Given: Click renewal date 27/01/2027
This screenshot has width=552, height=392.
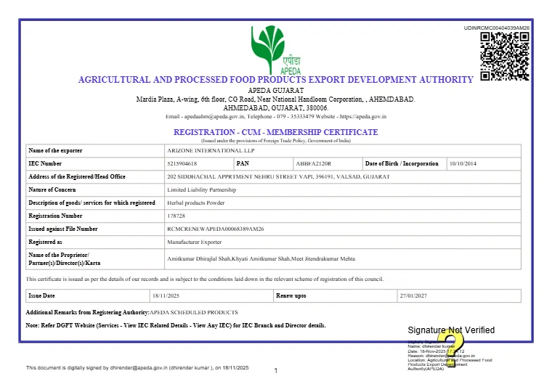Looking at the screenshot, I should coord(413,295).
